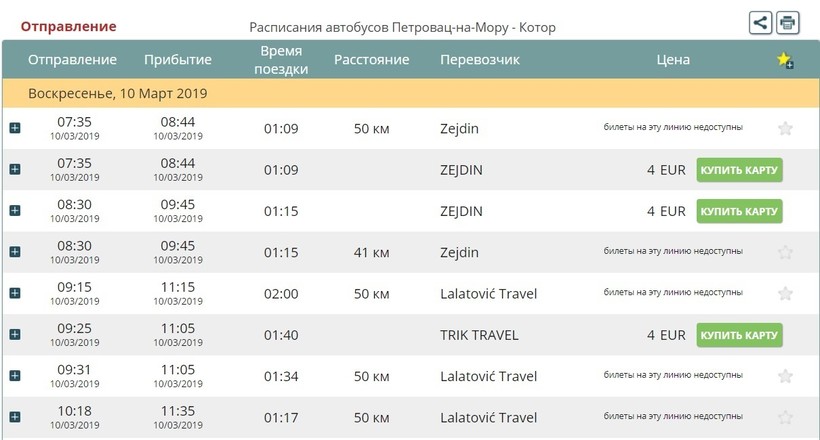The image size is (820, 440).
Task: Click the print schedule icon
Action: click(788, 22)
